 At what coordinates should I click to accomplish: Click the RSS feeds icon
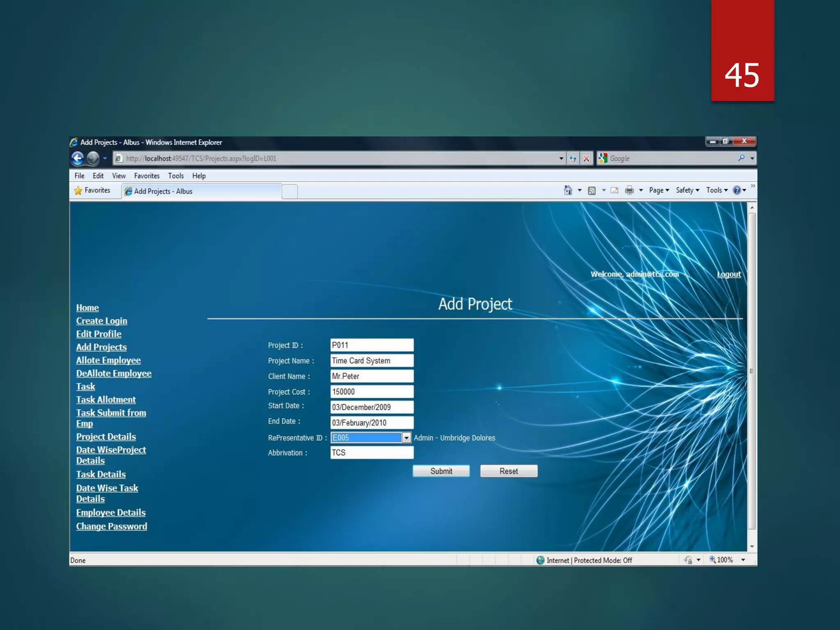pos(592,190)
